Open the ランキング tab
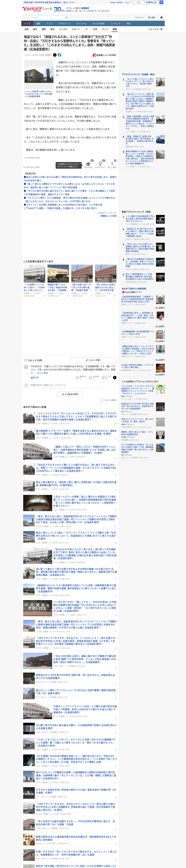186x868 pixels. coord(115,24)
